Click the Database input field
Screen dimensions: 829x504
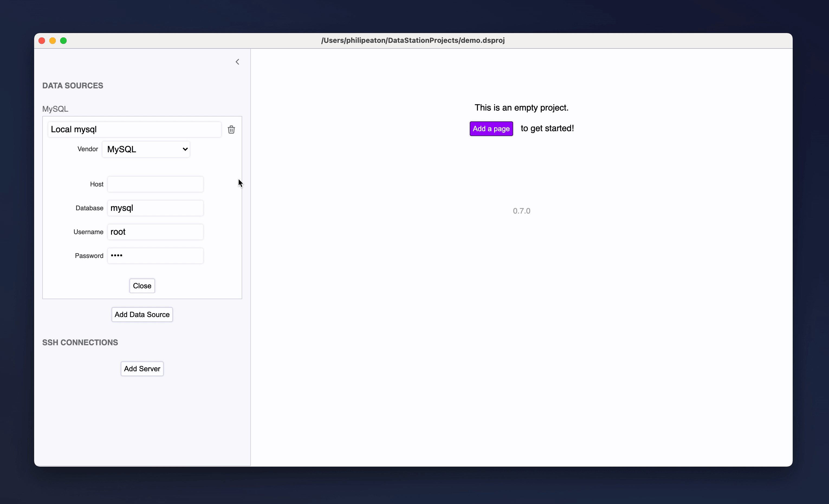pyautogui.click(x=155, y=208)
